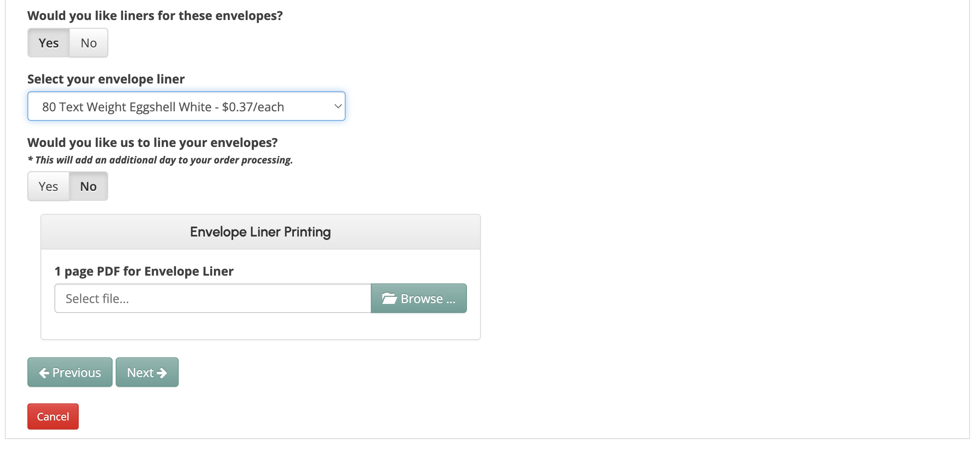Choose Yes to have envelopes lined

pyautogui.click(x=48, y=187)
